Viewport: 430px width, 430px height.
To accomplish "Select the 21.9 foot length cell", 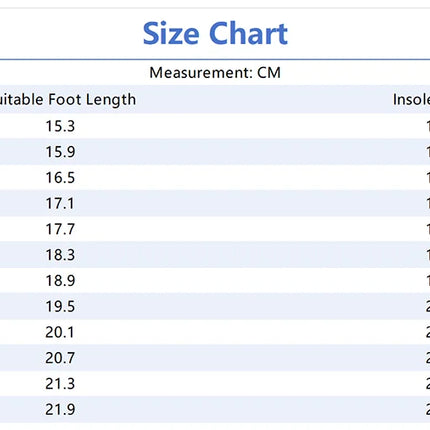I will pyautogui.click(x=60, y=409).
